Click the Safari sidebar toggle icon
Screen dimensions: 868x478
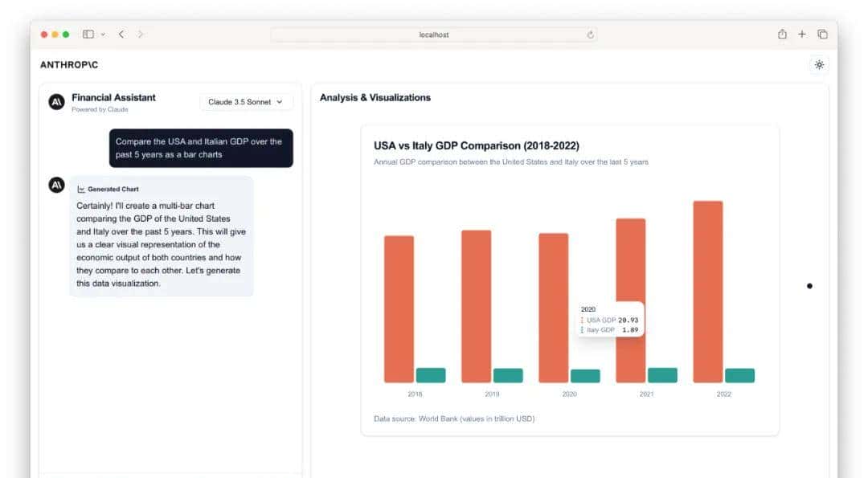[x=88, y=35]
